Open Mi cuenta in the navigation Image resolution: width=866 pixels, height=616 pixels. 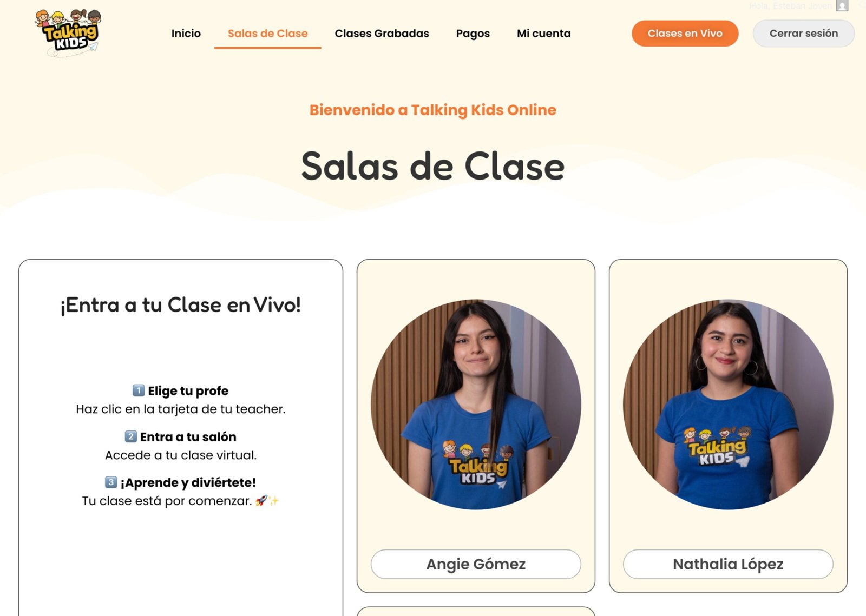543,34
